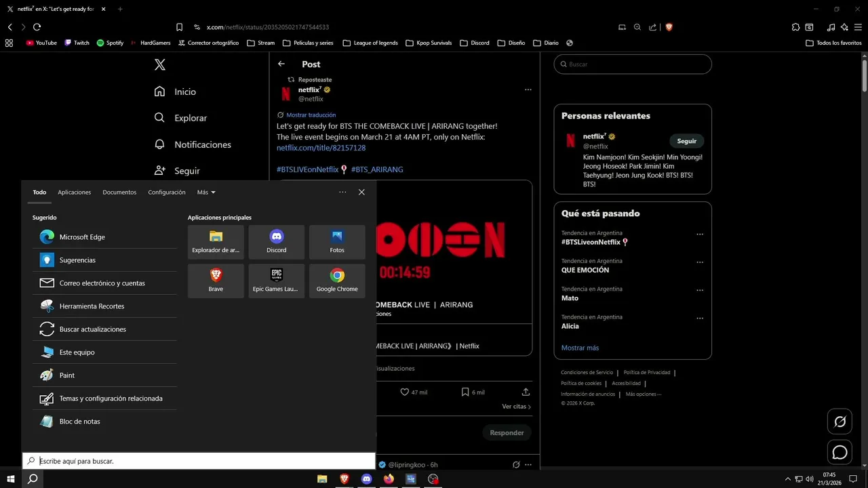Open options for QUE EMOCIÓN trend
The height and width of the screenshot is (488, 868).
[x=700, y=262]
